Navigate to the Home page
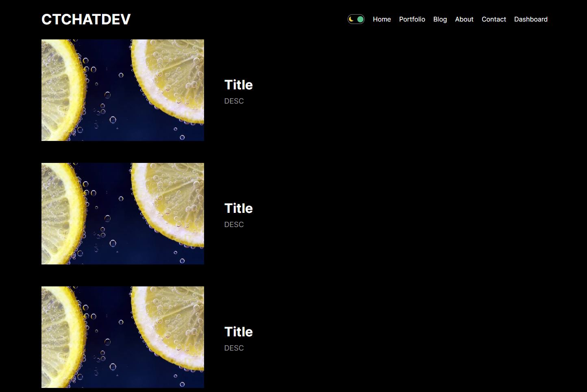This screenshot has width=587, height=392. pyautogui.click(x=381, y=19)
